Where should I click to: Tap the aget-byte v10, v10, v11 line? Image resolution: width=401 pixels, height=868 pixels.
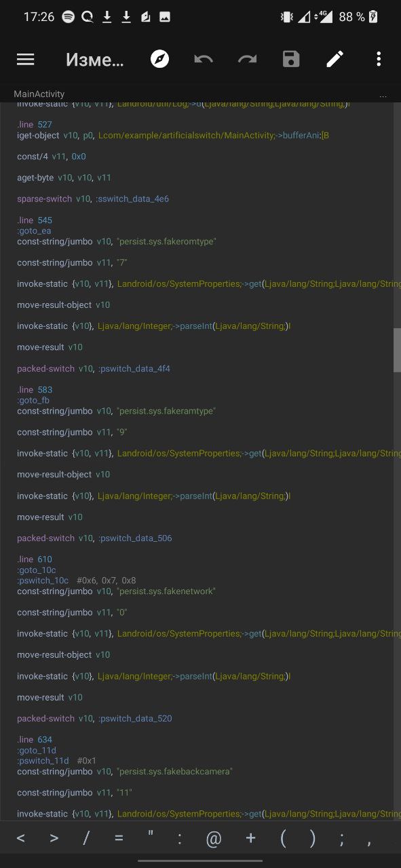click(x=64, y=178)
